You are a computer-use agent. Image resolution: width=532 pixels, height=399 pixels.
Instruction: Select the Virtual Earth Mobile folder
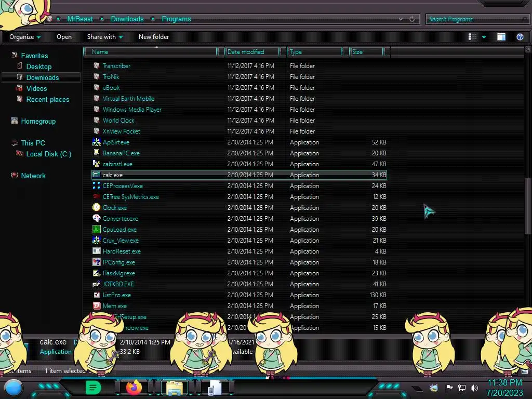pyautogui.click(x=128, y=98)
